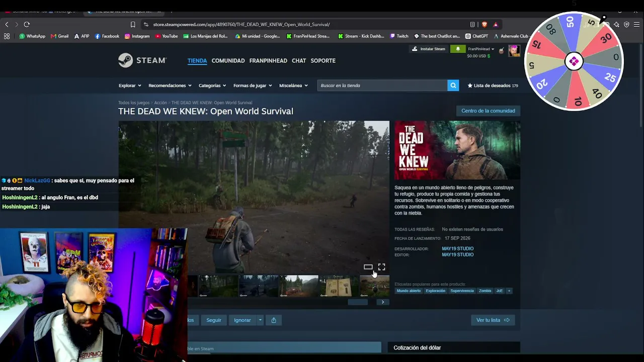Screen dimensions: 644x362
Task: Expand the Explorar dropdown menu
Action: coord(130,85)
